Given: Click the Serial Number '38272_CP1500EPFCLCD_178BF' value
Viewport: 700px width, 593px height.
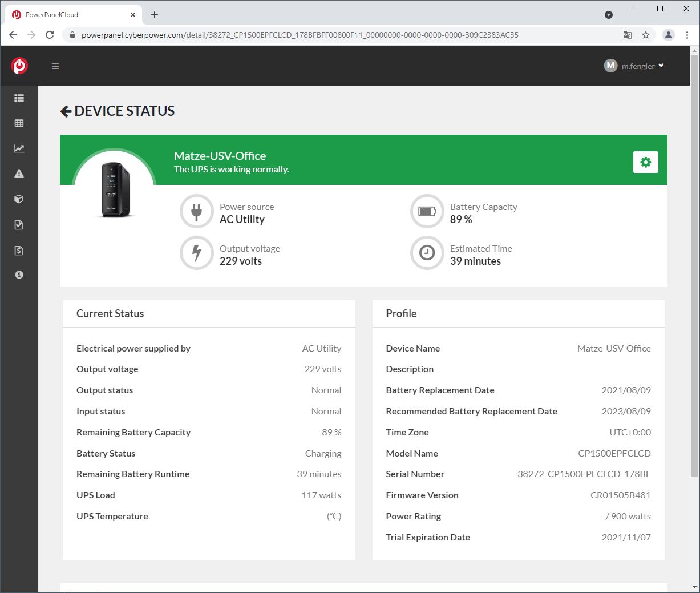Looking at the screenshot, I should 584,474.
